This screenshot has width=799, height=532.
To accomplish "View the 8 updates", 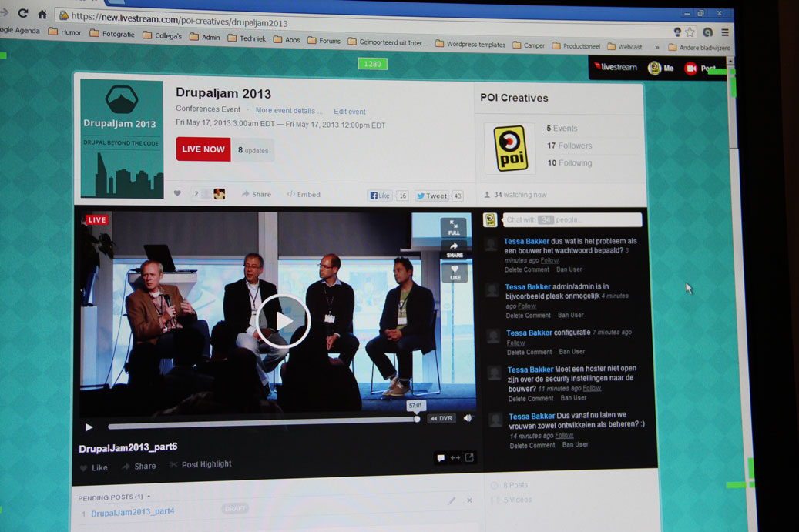I will pyautogui.click(x=253, y=150).
